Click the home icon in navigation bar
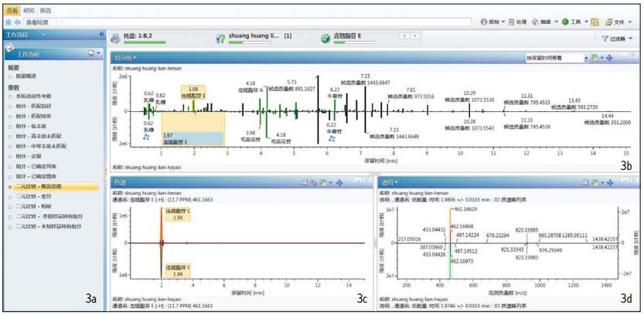The image size is (644, 315). click(8, 23)
